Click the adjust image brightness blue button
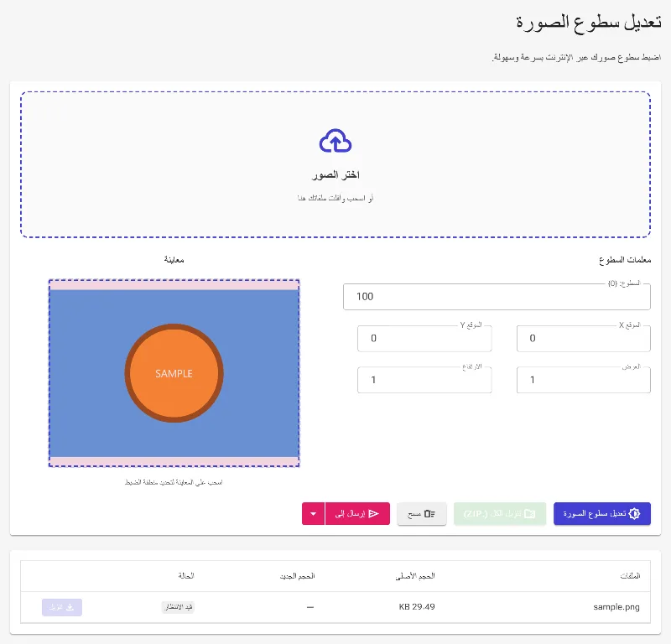 click(602, 513)
